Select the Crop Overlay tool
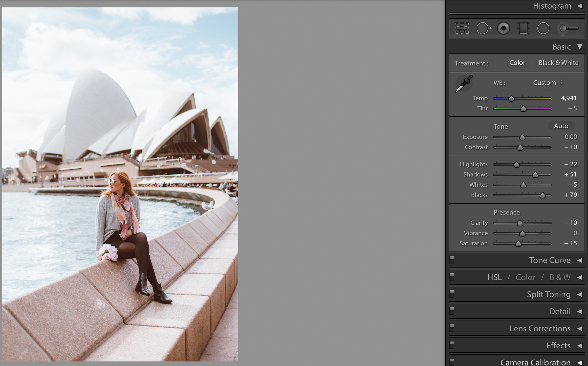Viewport: 588px width, 366px height. coord(462,28)
